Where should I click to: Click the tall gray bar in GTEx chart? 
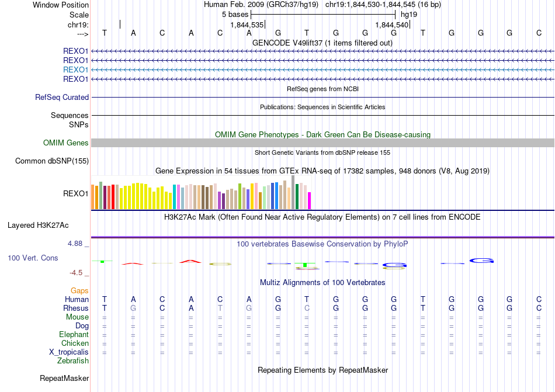click(x=293, y=192)
